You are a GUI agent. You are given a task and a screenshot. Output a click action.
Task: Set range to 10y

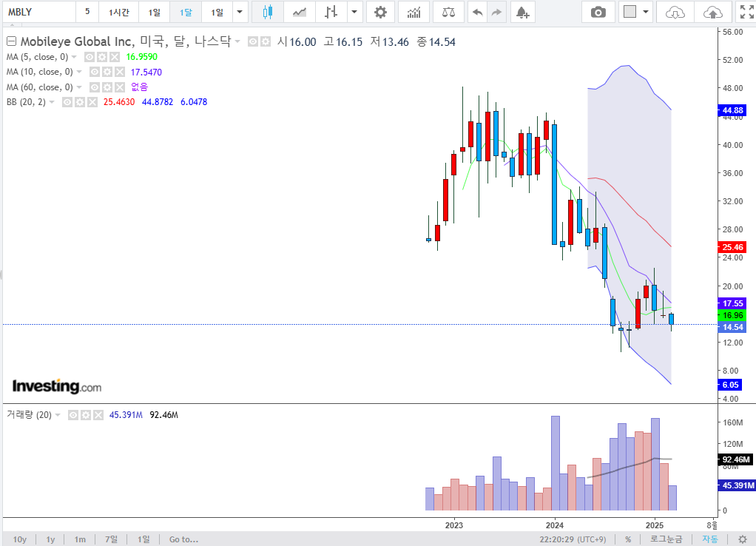[20, 539]
